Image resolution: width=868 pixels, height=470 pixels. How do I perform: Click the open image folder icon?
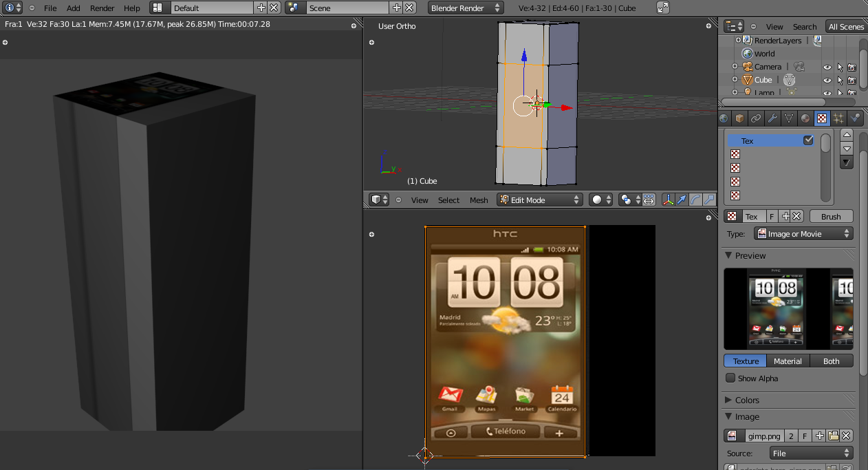click(x=834, y=436)
